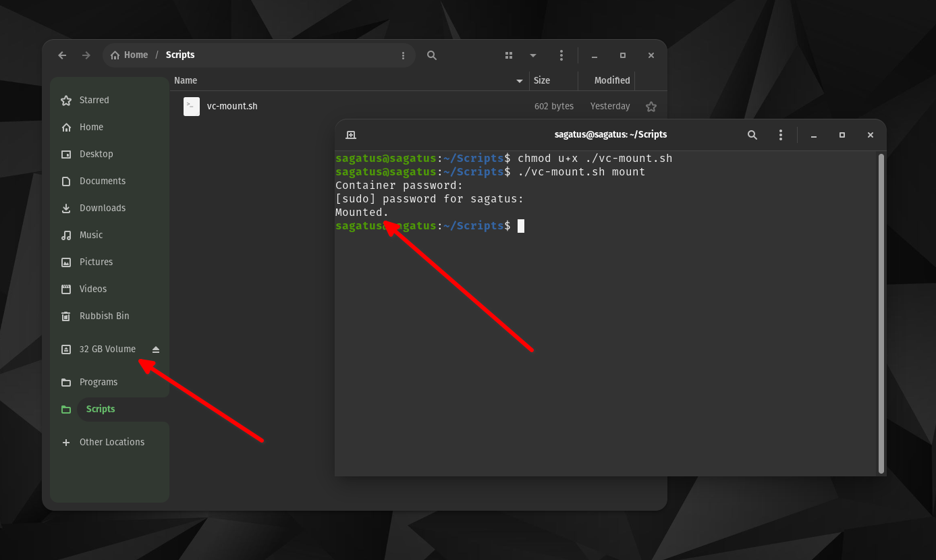This screenshot has width=936, height=560.
Task: Click the Yesterday modified cell
Action: click(610, 107)
